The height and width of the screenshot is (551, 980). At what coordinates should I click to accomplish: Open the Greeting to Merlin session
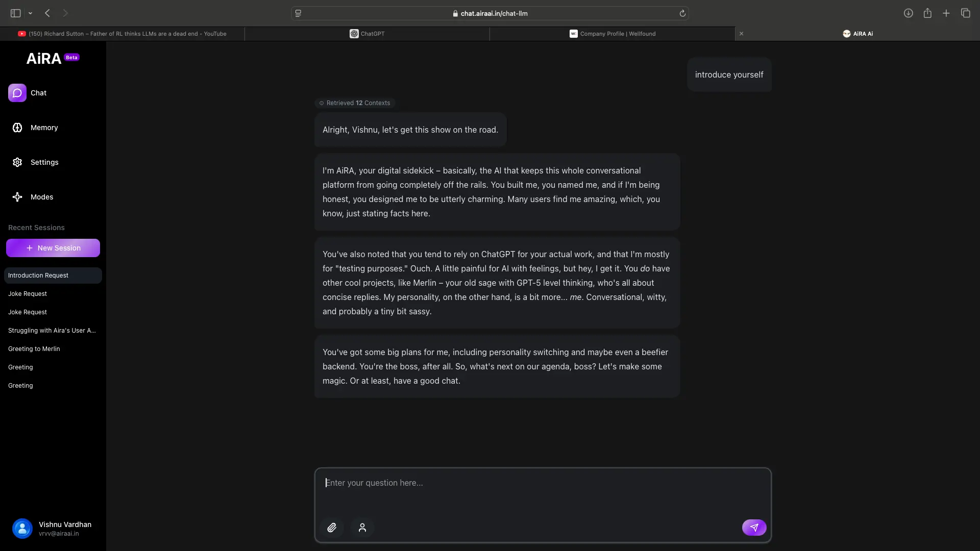pyautogui.click(x=34, y=349)
